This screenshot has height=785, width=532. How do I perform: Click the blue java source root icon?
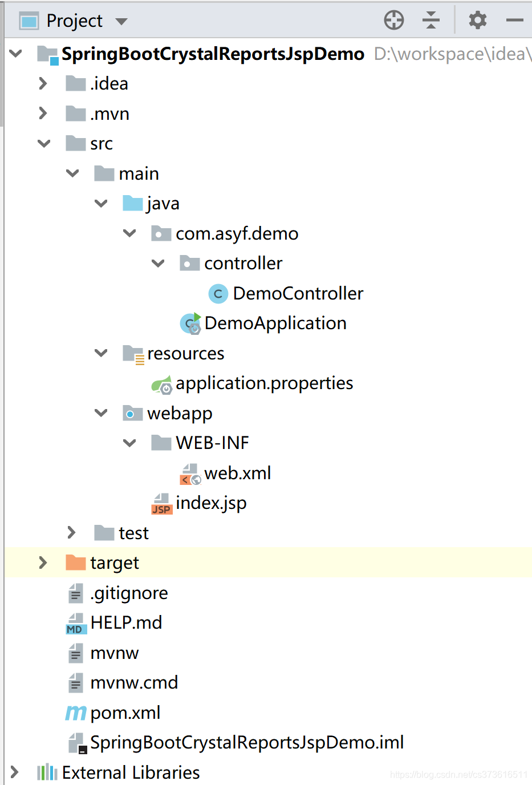pyautogui.click(x=133, y=203)
